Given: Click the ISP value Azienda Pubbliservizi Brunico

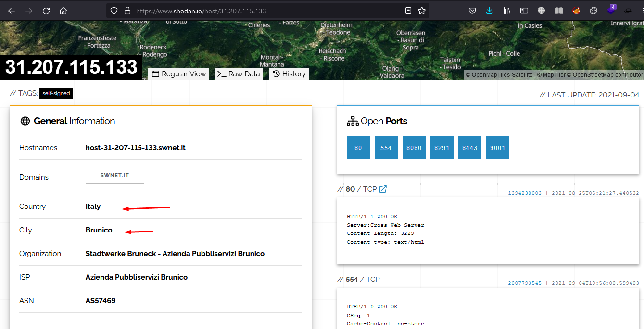Looking at the screenshot, I should point(137,277).
